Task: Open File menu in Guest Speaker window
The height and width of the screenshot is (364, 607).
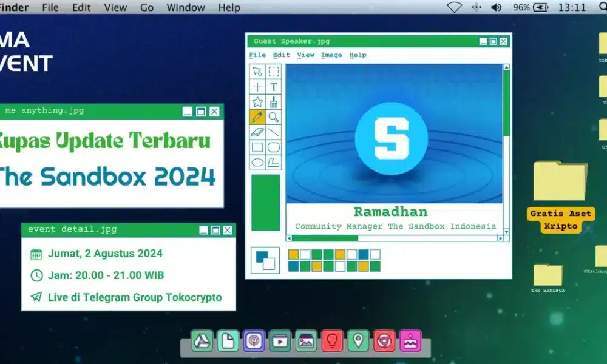Action: tap(257, 55)
